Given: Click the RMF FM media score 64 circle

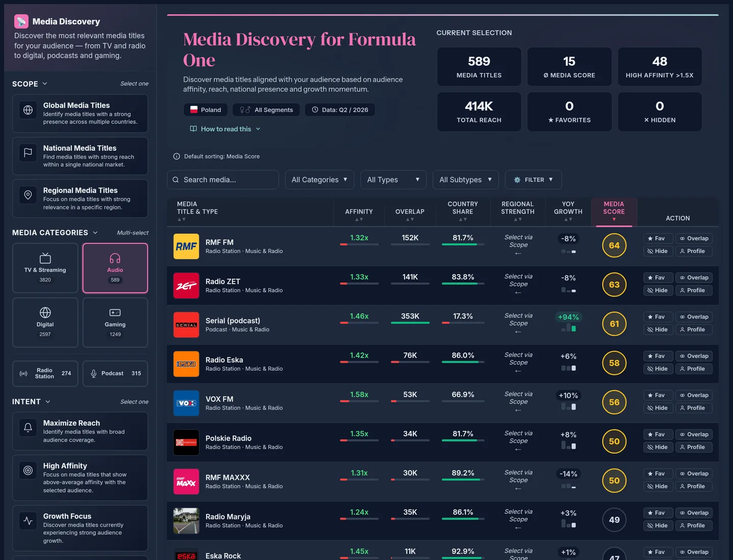Looking at the screenshot, I should tap(614, 245).
